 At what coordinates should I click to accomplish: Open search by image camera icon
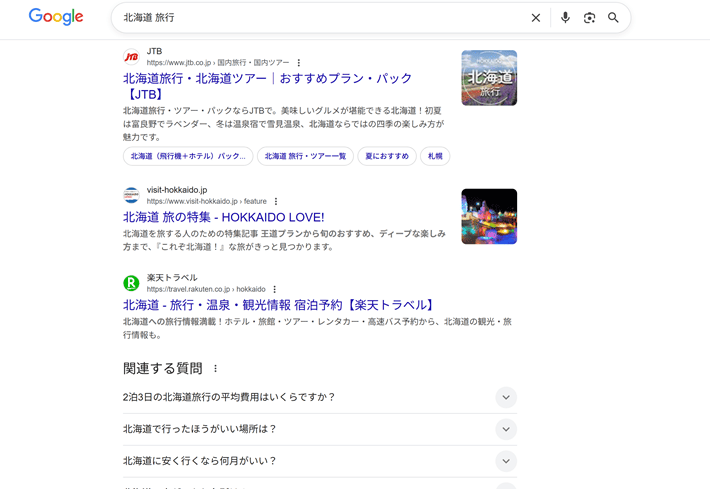tap(589, 18)
